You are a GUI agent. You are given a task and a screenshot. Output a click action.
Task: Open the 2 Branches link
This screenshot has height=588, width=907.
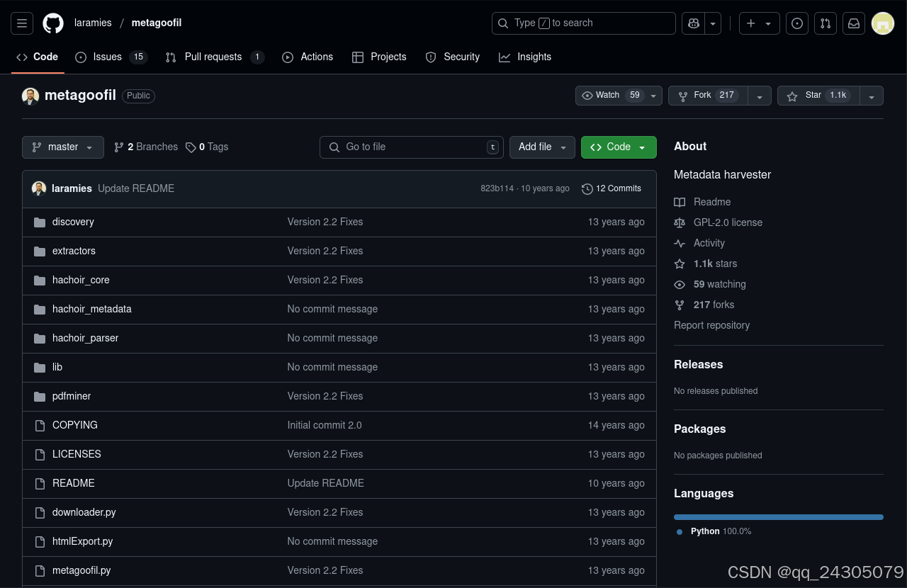146,147
